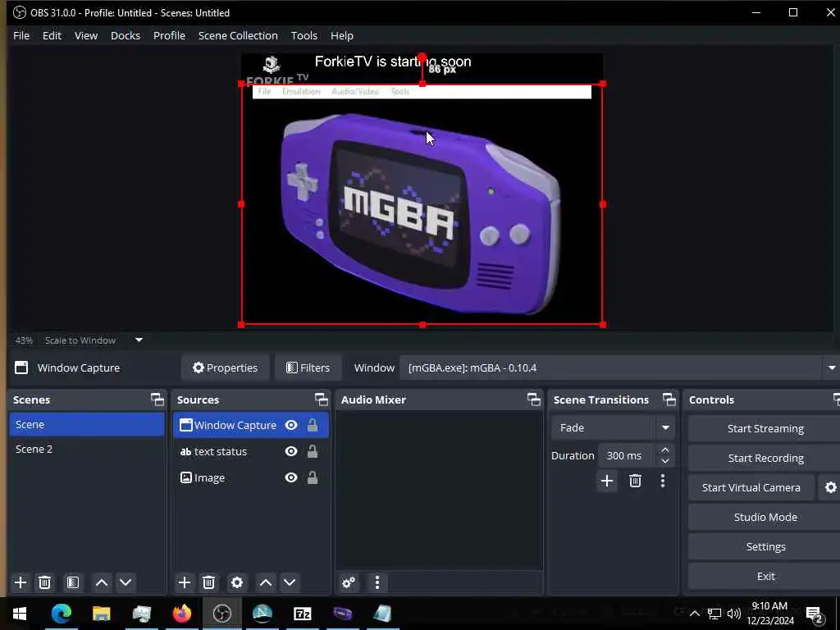This screenshot has height=630, width=840.
Task: Open Microsoft Edge from taskbar
Action: (x=61, y=614)
